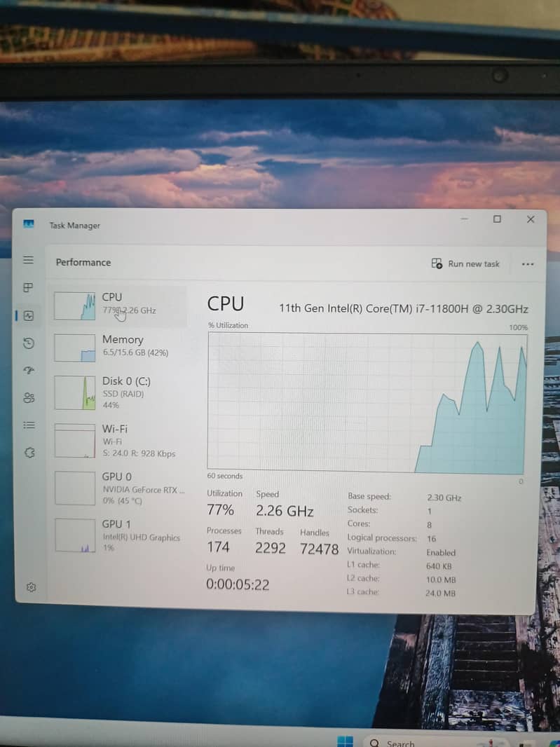Click the up time value 0:00:05:22
The image size is (560, 747).
click(238, 584)
